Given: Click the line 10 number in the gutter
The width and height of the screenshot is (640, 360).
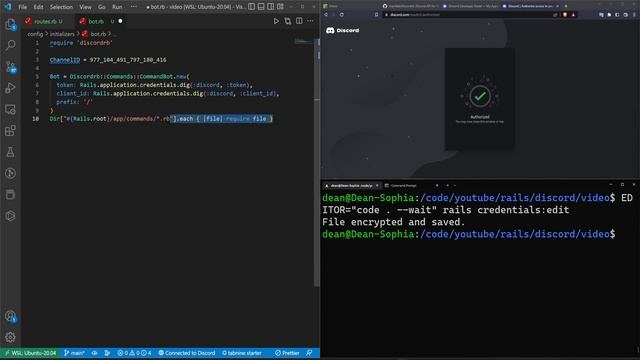Looking at the screenshot, I should point(36,119).
